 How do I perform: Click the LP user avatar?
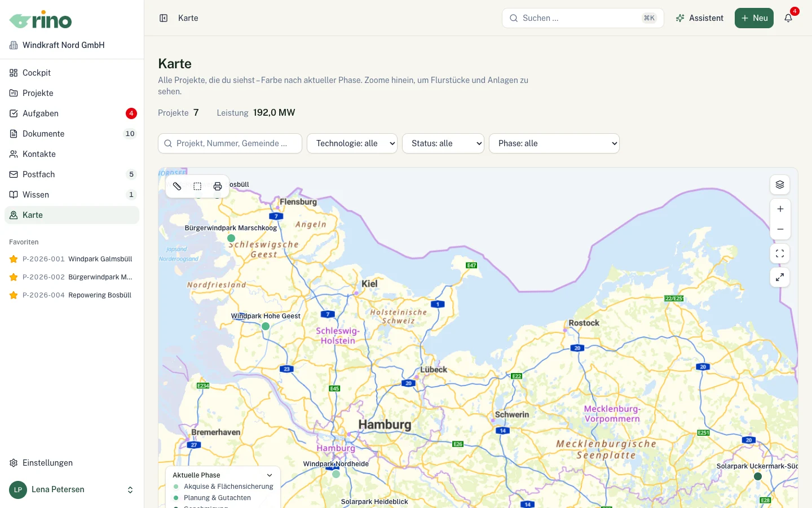(x=18, y=490)
